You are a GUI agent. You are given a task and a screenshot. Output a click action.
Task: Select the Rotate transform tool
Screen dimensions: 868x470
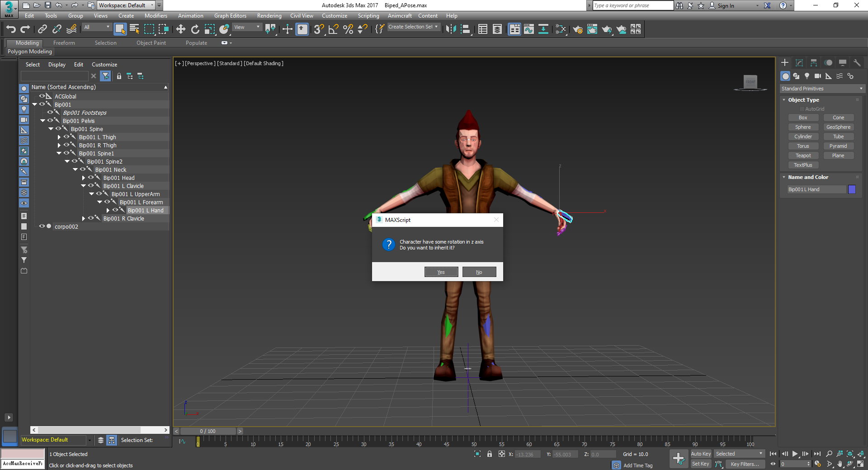tap(195, 29)
